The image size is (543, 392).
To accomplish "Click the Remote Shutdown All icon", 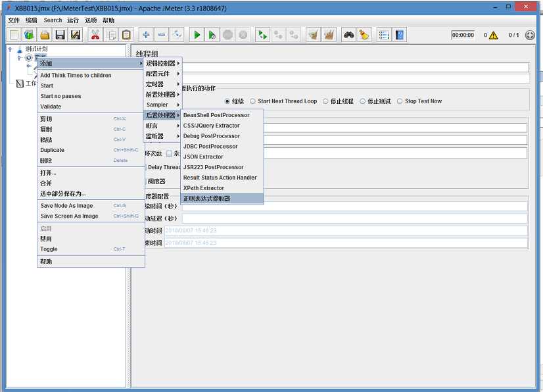I will (x=294, y=35).
